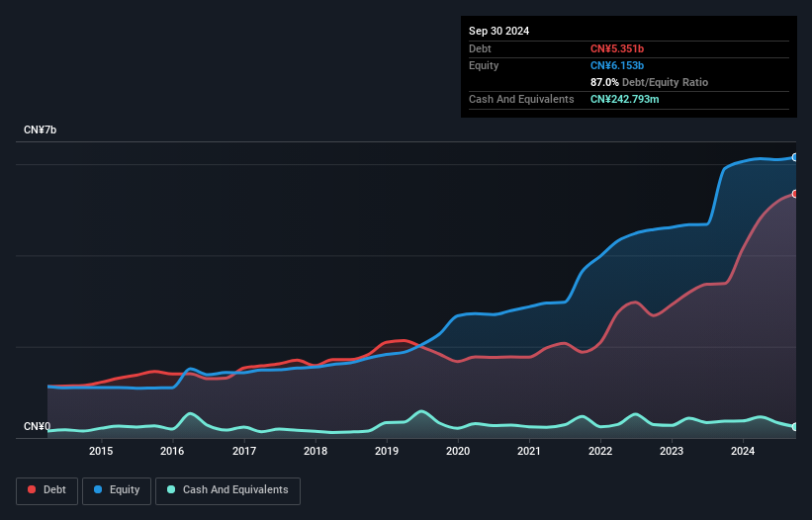Click the teal Cash endpoint marker on chart
The height and width of the screenshot is (520, 812).
point(795,427)
